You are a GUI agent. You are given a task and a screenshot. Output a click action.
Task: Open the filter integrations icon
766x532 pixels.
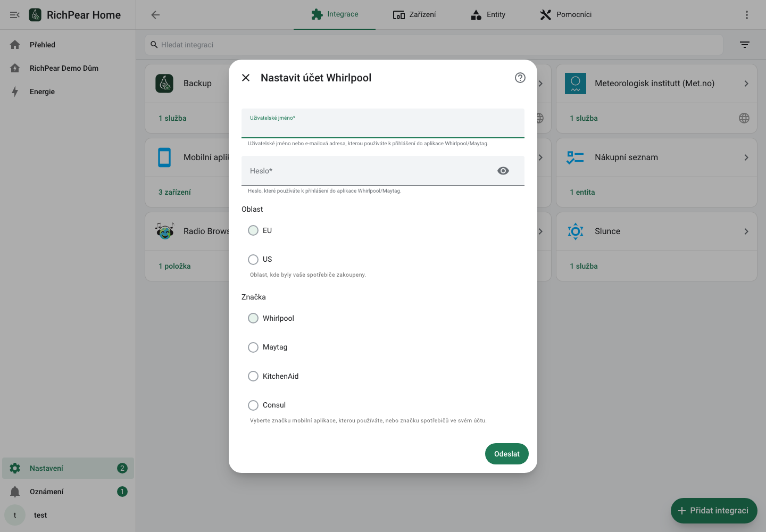(x=745, y=45)
